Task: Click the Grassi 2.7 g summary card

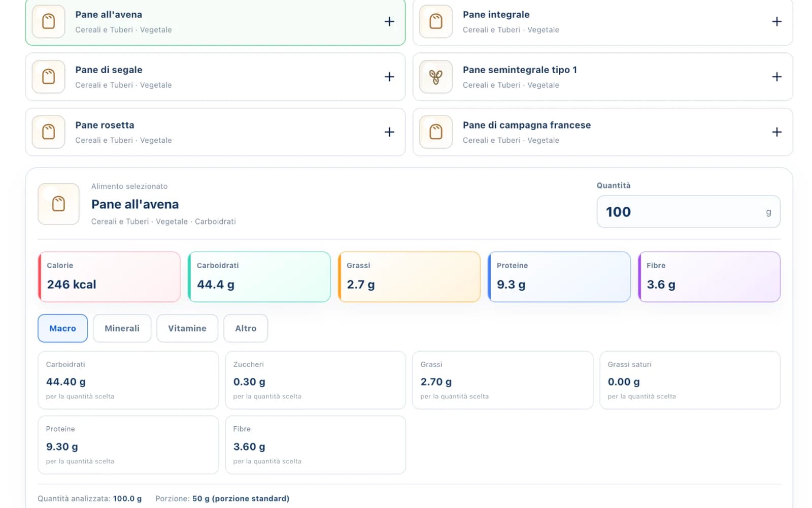Action: coord(409,277)
